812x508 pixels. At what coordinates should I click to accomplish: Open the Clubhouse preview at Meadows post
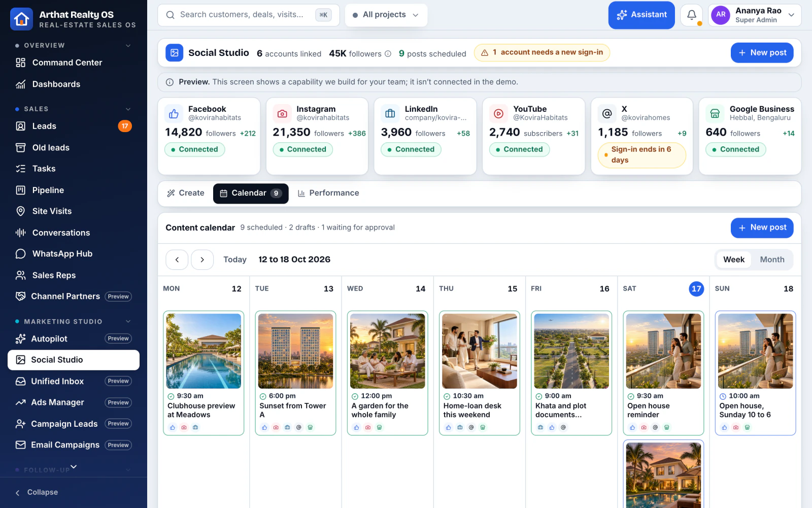204,373
